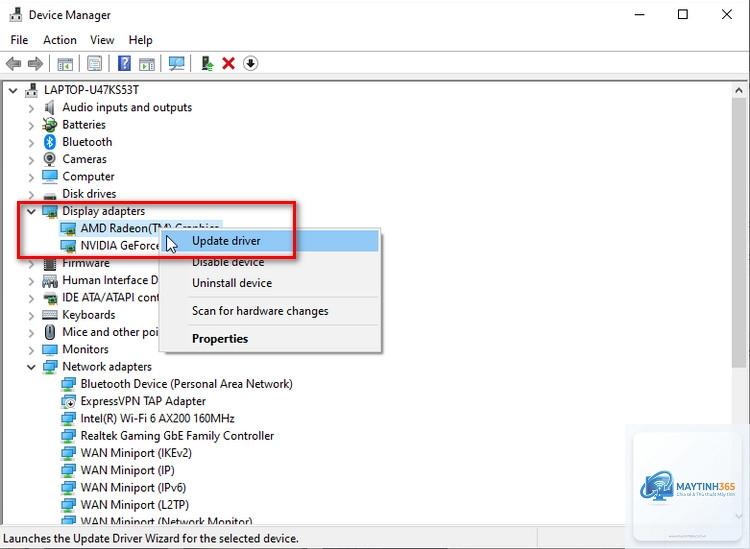The image size is (750, 549).
Task: Open the blue Help question-mark icon
Action: [124, 63]
